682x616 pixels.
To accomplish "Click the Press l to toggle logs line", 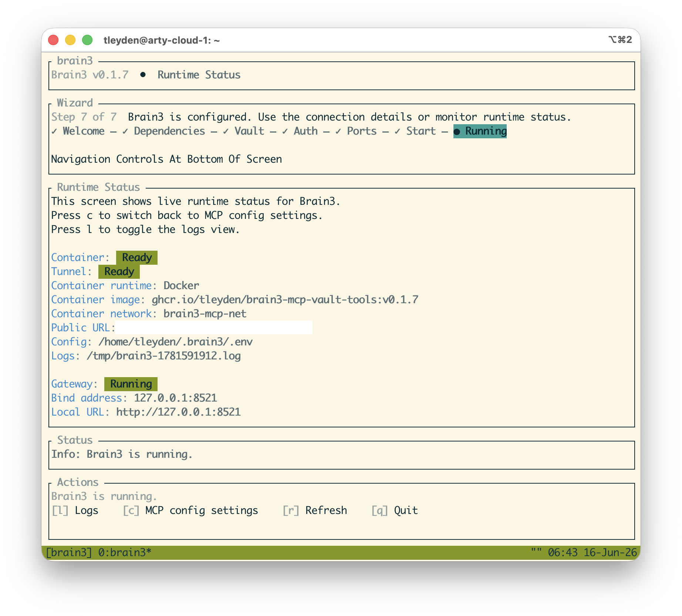I will 145,229.
